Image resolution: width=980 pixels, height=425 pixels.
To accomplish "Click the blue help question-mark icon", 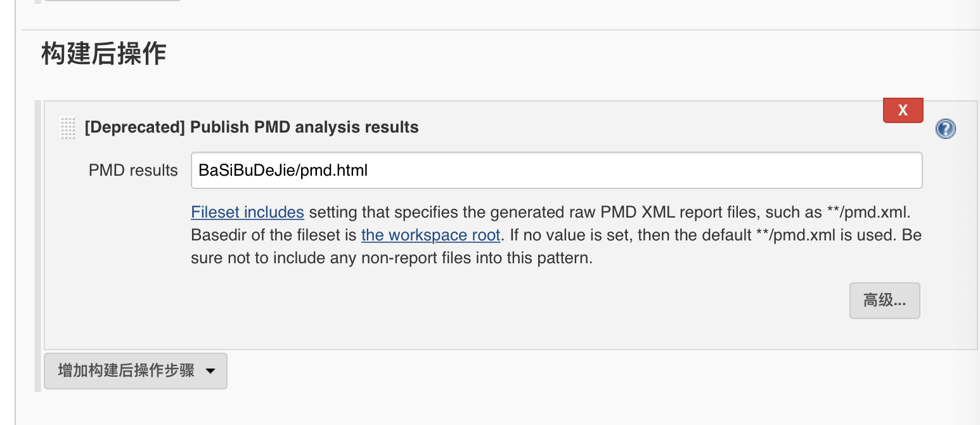I will (x=945, y=129).
